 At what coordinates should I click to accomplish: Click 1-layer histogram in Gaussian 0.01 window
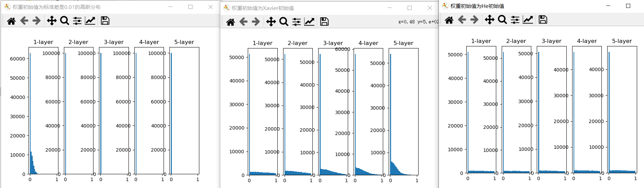coord(43,111)
